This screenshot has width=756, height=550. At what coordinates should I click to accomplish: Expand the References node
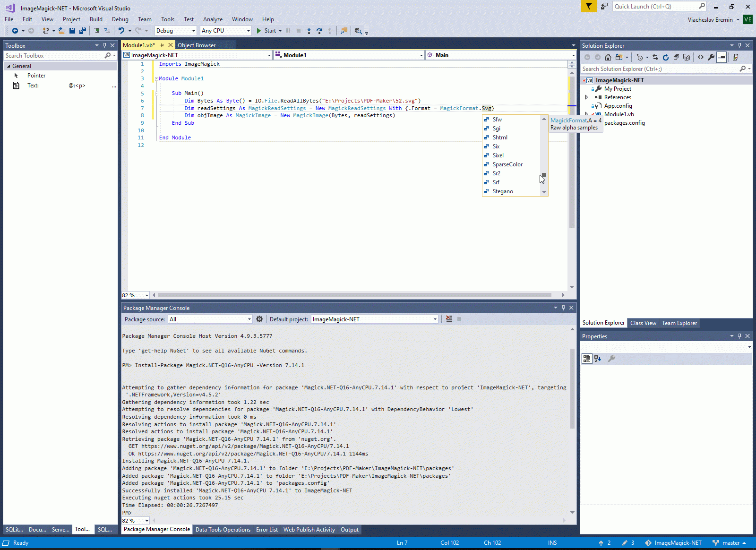pos(587,97)
